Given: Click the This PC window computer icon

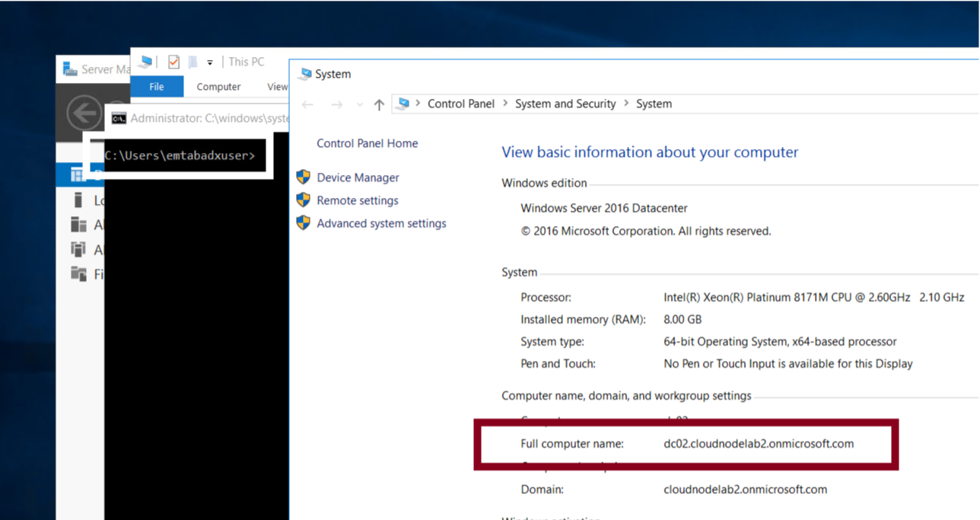Looking at the screenshot, I should 145,62.
